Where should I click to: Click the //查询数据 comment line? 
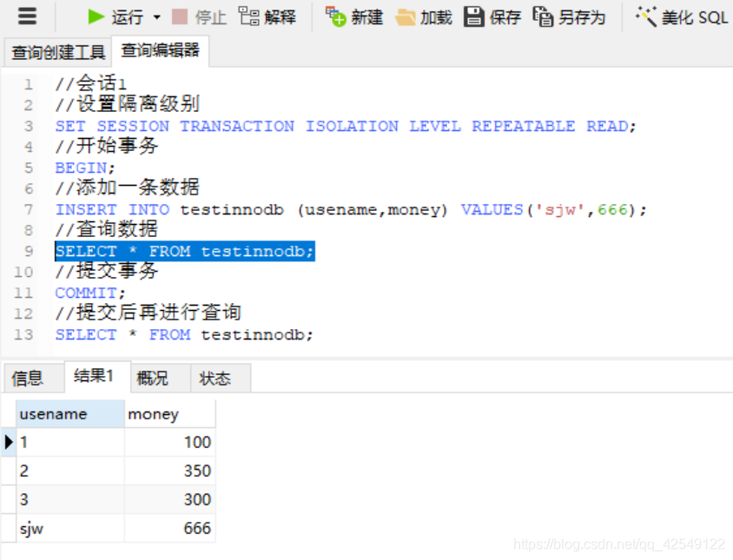click(x=107, y=229)
